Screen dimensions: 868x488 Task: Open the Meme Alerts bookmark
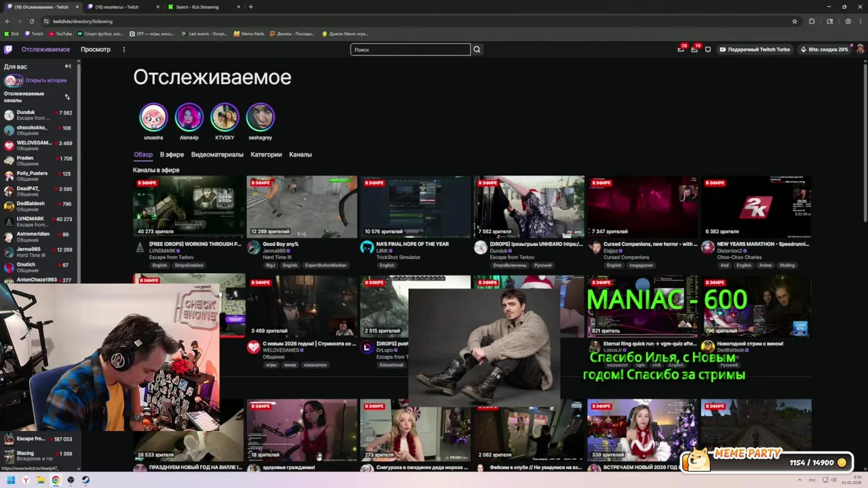point(249,33)
